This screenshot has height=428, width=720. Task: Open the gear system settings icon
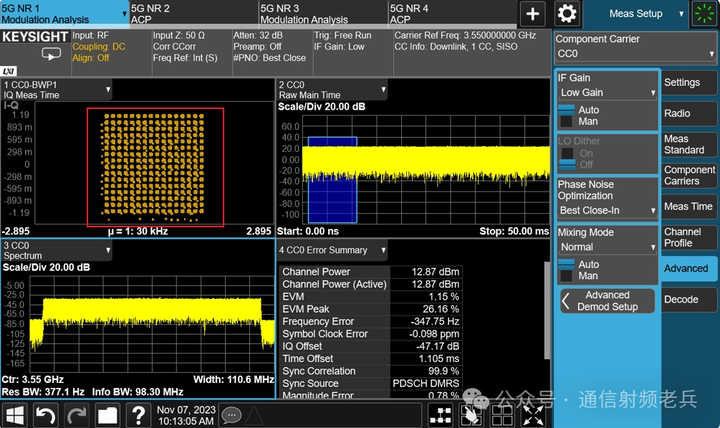(x=567, y=13)
